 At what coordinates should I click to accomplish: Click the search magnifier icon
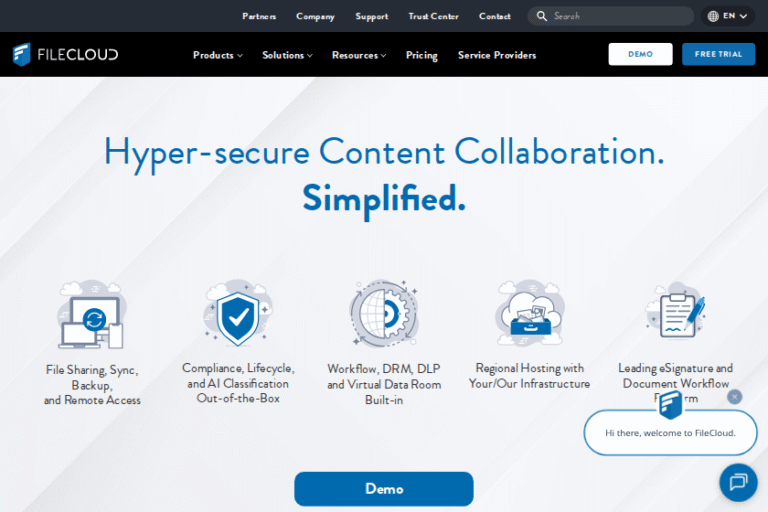pos(541,16)
